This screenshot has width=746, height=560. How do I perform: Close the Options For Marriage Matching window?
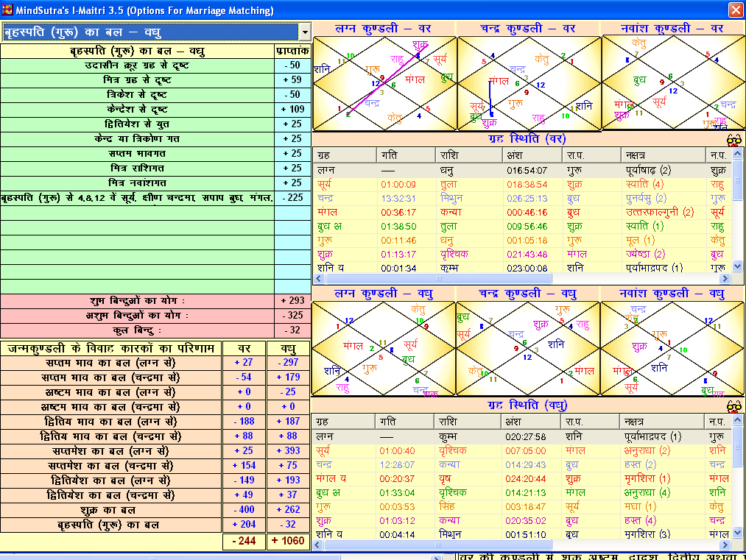point(735,10)
